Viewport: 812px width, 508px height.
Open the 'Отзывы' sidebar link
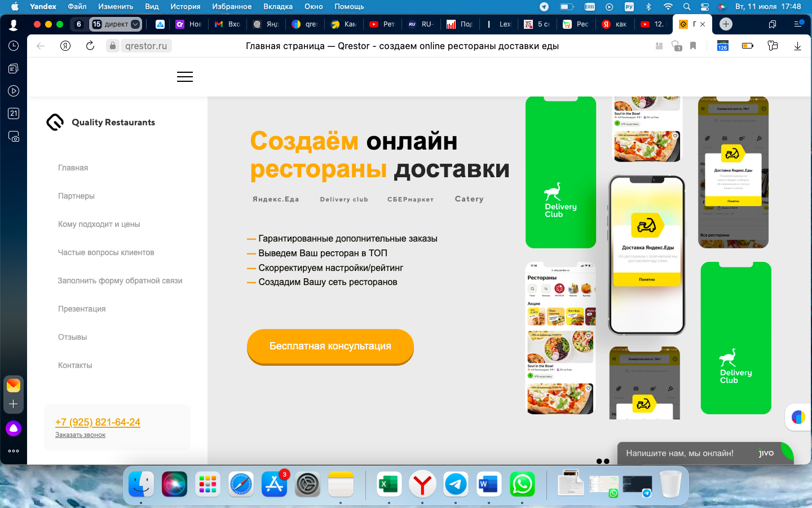73,337
